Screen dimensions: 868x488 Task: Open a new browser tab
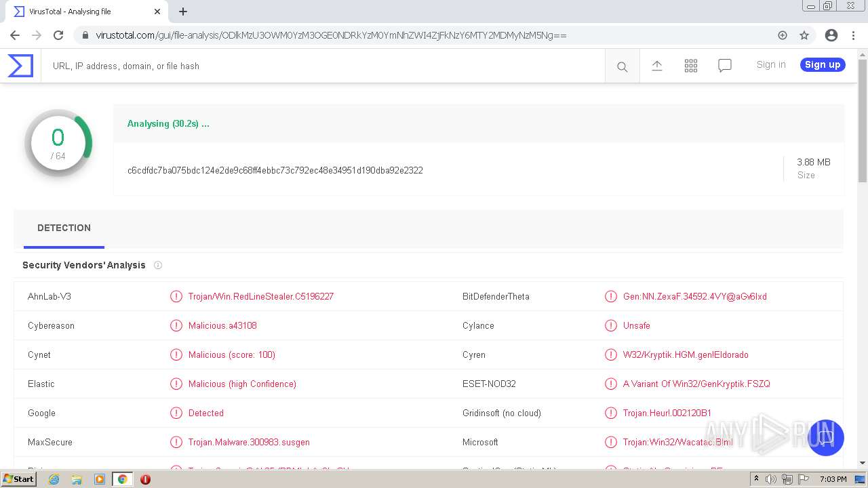point(183,12)
